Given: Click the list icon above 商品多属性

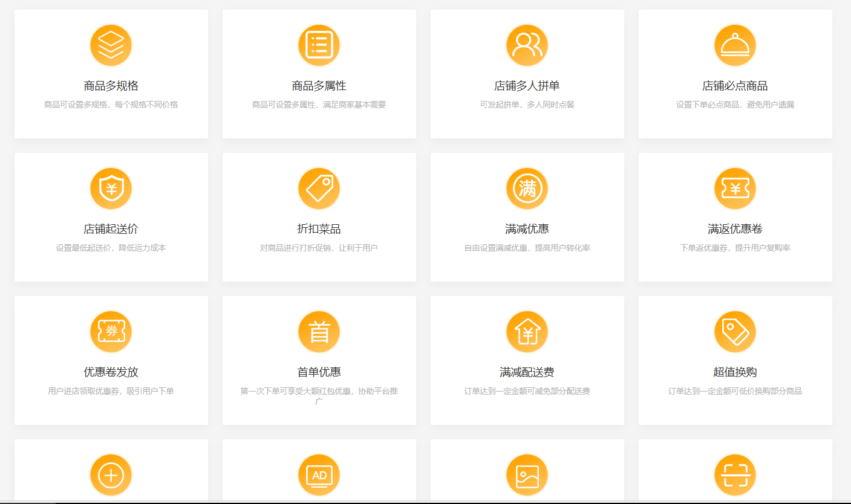Looking at the screenshot, I should [x=319, y=45].
